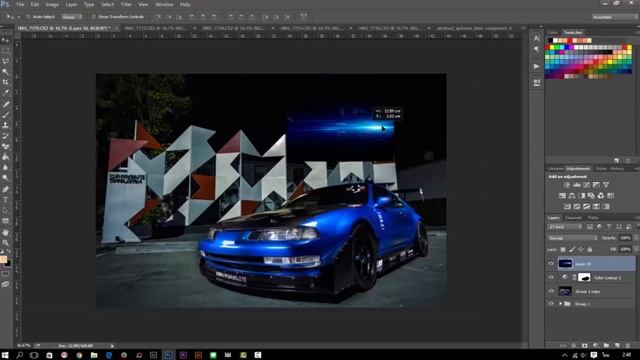
Task: Add a layer mask
Action: [x=584, y=345]
